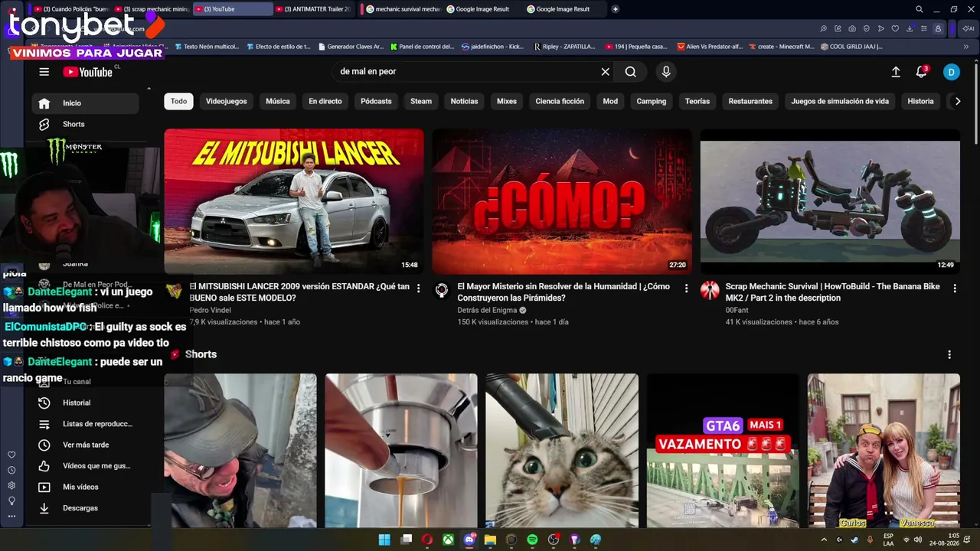
Task: Show hidden system tray icons
Action: [x=824, y=540]
